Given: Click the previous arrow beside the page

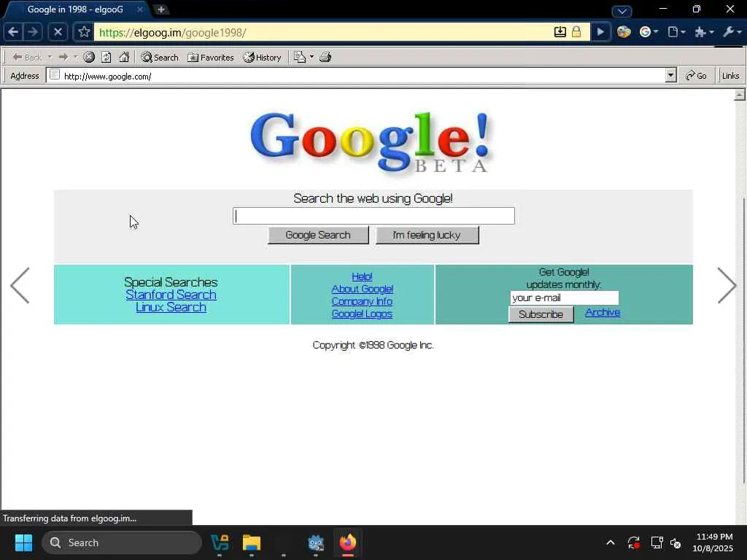Looking at the screenshot, I should (x=20, y=285).
